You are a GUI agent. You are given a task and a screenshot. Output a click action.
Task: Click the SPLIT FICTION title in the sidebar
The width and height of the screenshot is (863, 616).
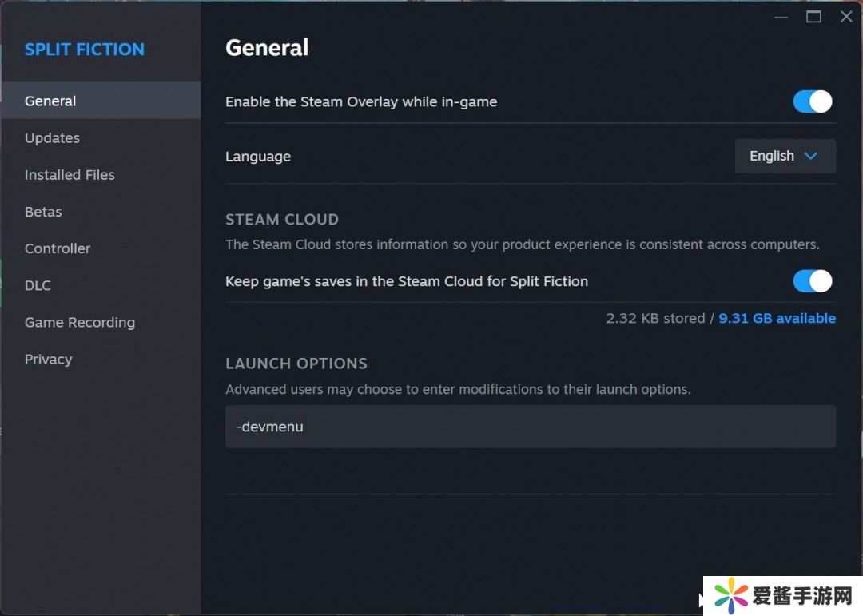coord(84,50)
